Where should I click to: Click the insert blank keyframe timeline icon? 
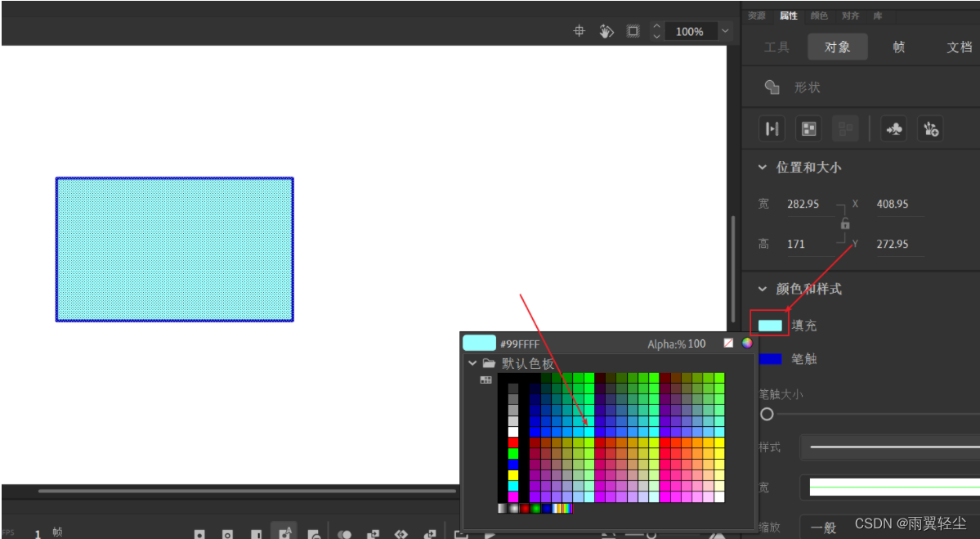[227, 533]
